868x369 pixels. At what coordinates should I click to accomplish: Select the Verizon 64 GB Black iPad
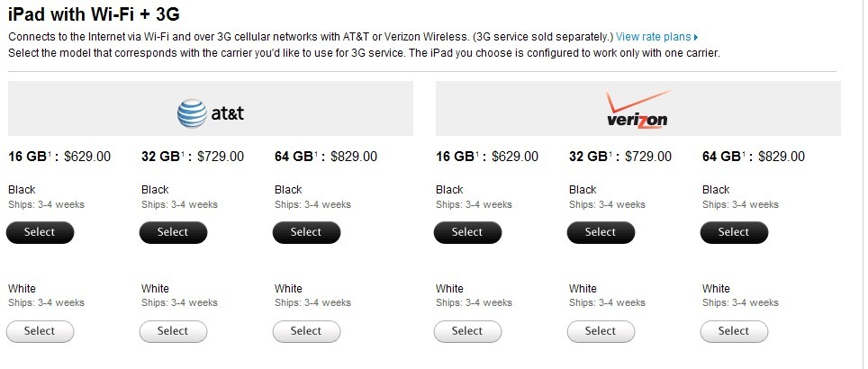coord(734,232)
